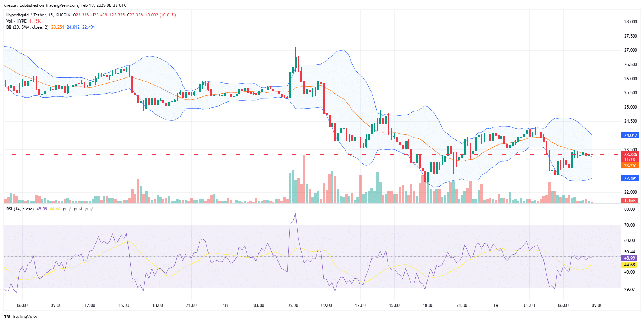Click the 24.500 price axis label

[630, 121]
